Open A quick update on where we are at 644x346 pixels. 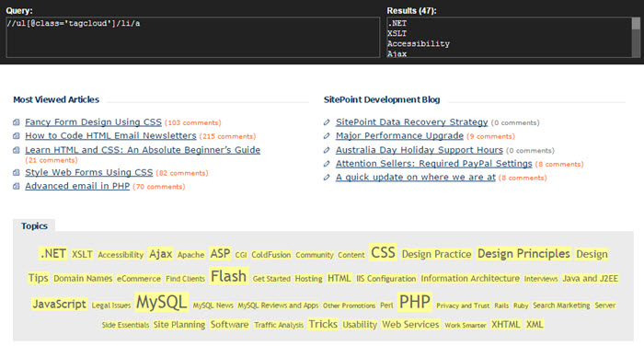416,177
